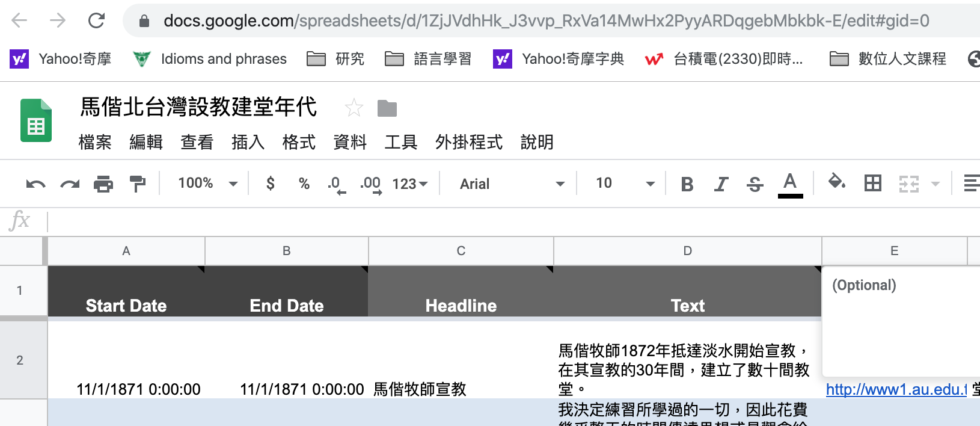The width and height of the screenshot is (980, 426).
Task: Expand the merge cells dropdown arrow
Action: coord(936,184)
